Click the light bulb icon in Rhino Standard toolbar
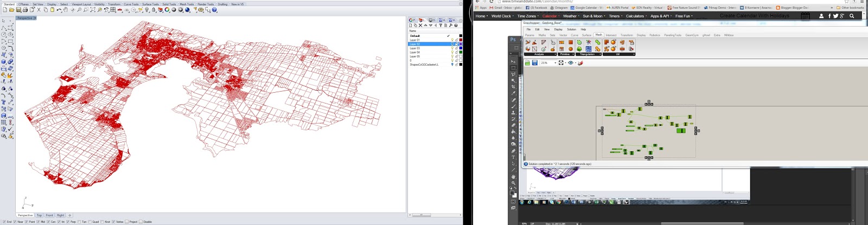The height and width of the screenshot is (225, 868). tap(147, 10)
